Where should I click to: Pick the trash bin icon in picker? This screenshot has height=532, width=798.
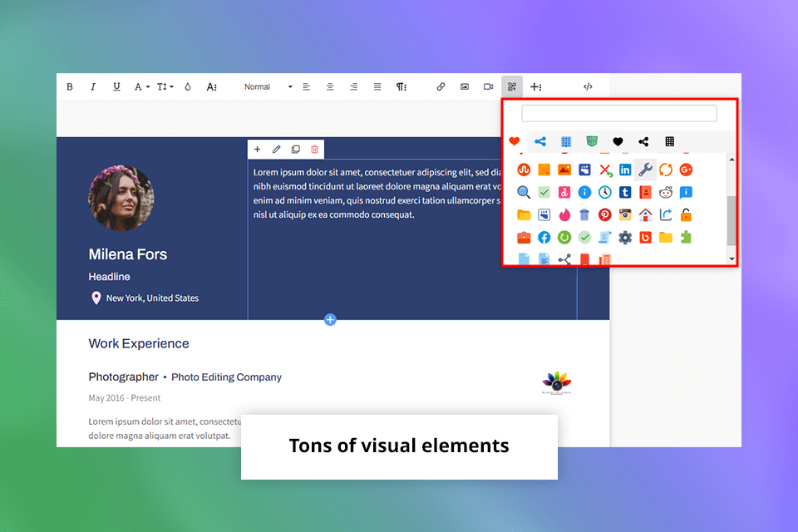(584, 214)
